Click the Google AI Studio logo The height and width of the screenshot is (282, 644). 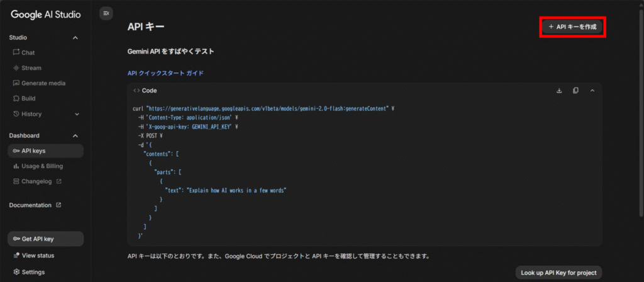pos(45,14)
